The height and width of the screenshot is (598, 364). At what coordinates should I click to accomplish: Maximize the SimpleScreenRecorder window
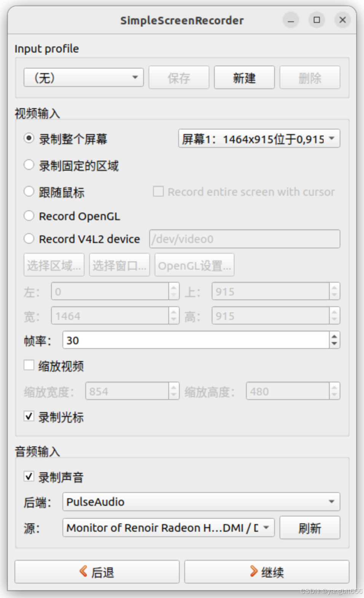point(316,20)
